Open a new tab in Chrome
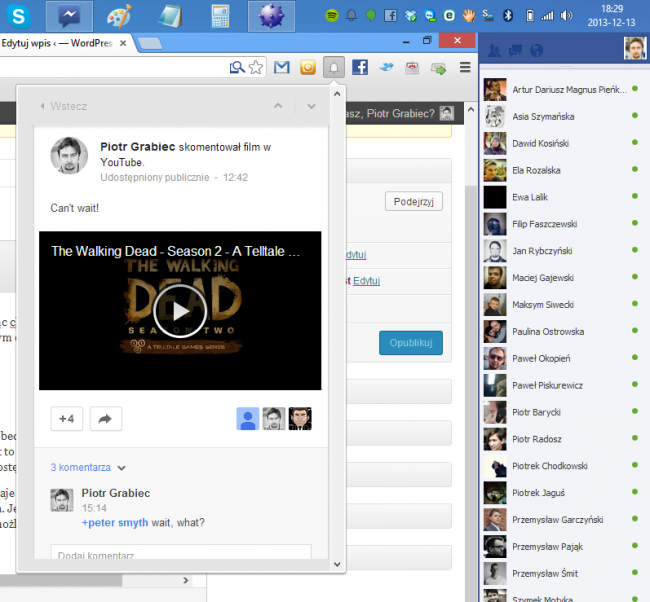The height and width of the screenshot is (602, 650). tap(150, 44)
